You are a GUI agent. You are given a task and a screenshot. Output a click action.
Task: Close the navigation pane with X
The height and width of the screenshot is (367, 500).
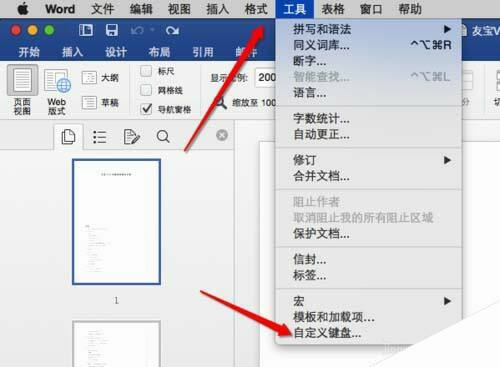222,135
